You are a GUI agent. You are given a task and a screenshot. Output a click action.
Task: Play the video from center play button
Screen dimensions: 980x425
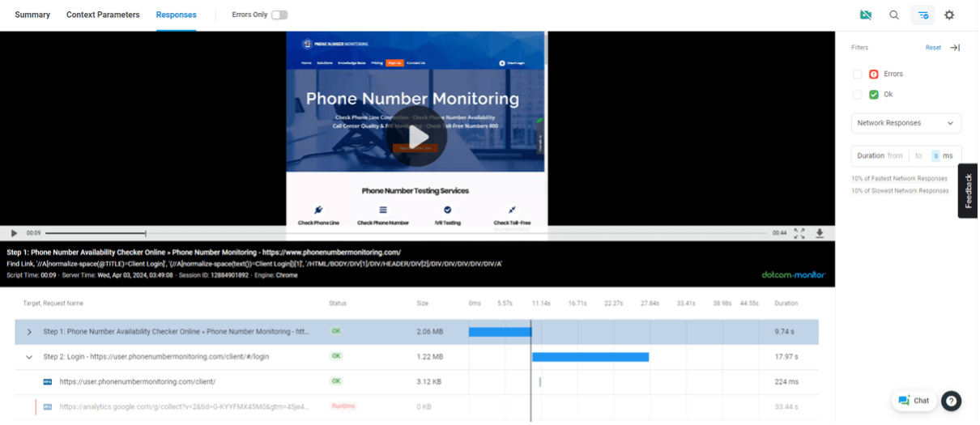(x=419, y=136)
